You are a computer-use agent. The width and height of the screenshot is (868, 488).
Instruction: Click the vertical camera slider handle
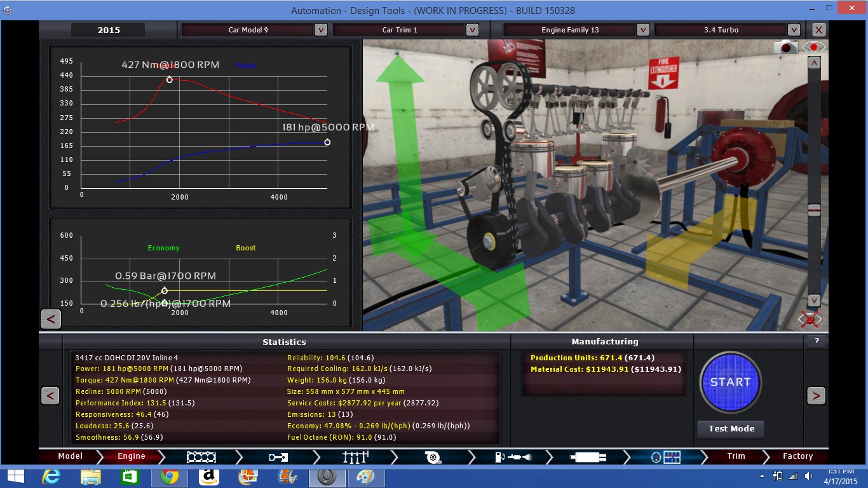pyautogui.click(x=814, y=210)
